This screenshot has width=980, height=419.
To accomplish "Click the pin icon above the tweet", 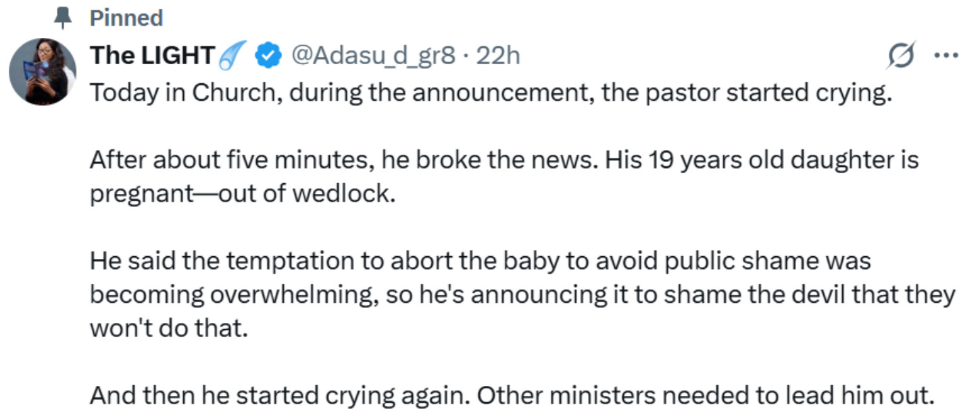I will click(63, 18).
